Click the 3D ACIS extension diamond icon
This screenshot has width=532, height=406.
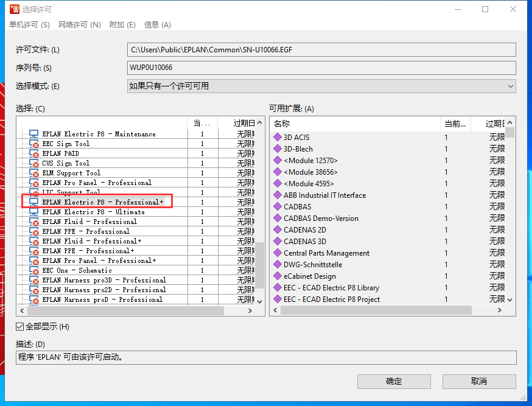[278, 137]
